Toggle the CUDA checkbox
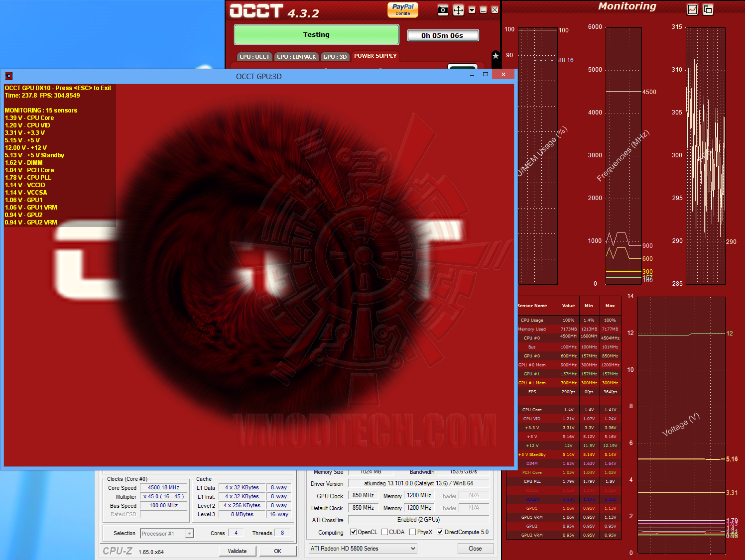745x560 pixels. coord(384,532)
